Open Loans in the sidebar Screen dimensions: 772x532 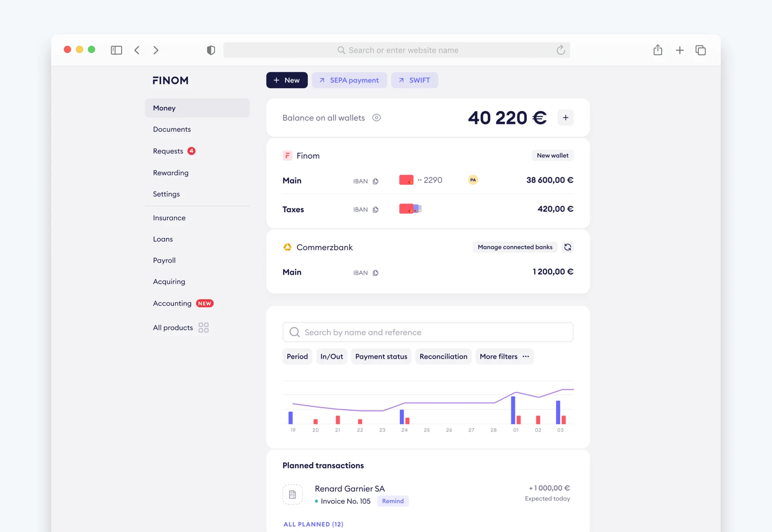(x=163, y=239)
